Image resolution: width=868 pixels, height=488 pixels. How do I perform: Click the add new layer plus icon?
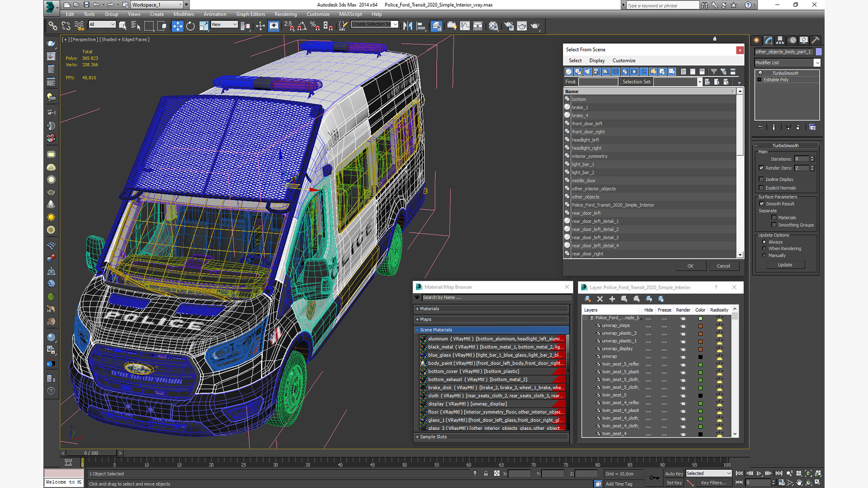(x=612, y=299)
